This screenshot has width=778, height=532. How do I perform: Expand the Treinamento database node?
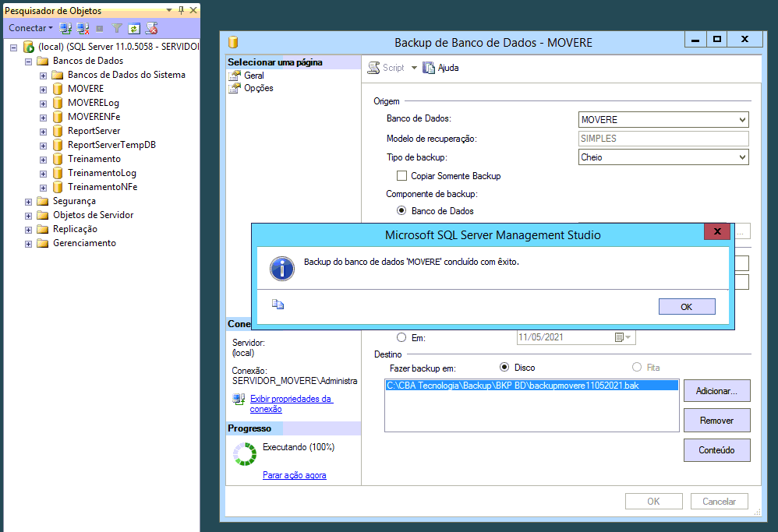[43, 160]
